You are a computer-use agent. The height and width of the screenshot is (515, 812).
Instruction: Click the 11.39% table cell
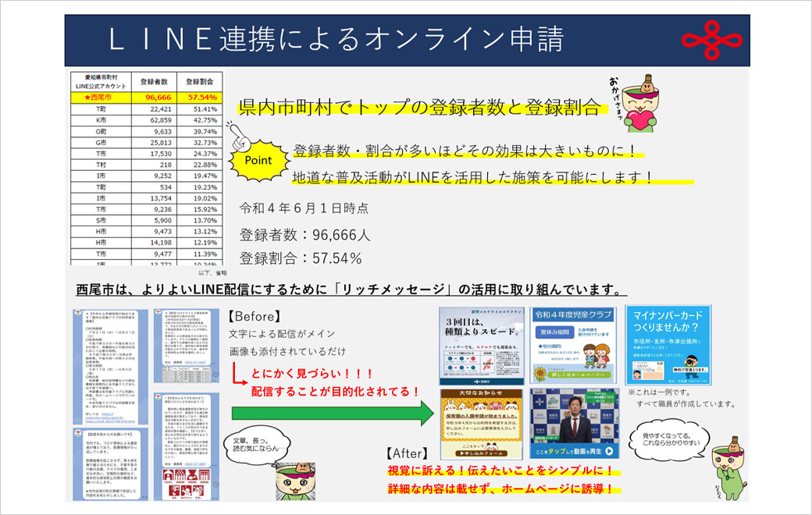(x=200, y=254)
